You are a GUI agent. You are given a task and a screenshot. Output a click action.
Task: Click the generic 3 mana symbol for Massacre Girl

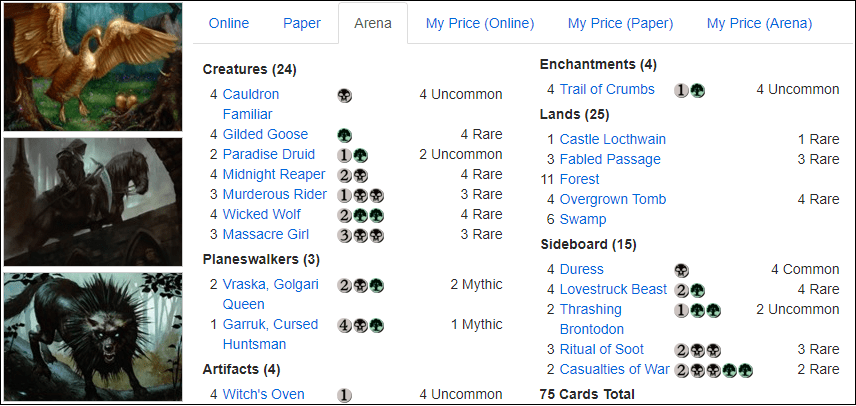tap(345, 235)
